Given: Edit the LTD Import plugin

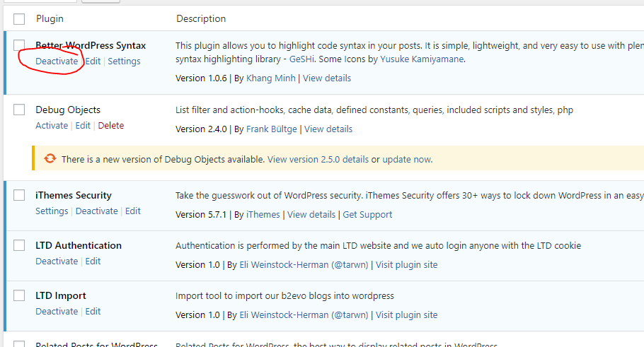Looking at the screenshot, I should pos(93,312).
